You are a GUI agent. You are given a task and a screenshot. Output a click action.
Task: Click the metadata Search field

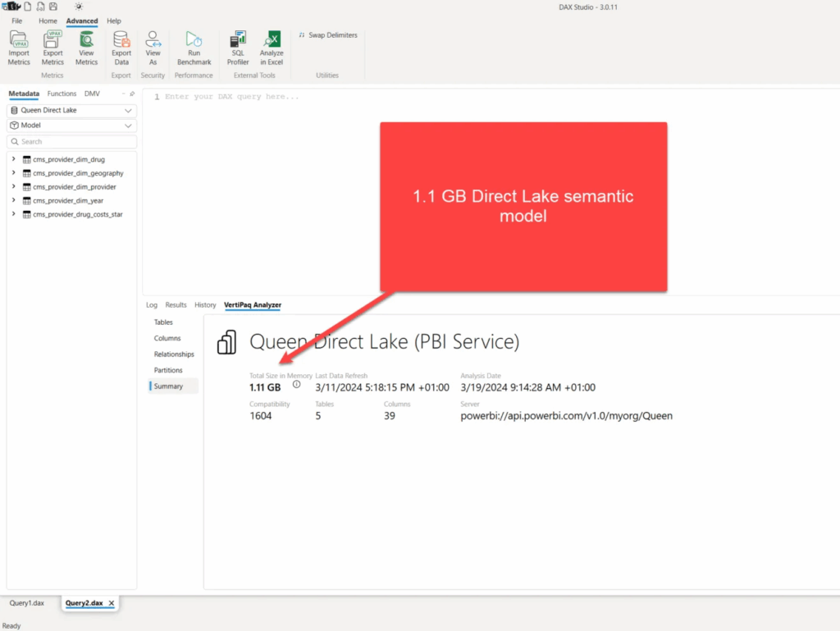click(72, 141)
